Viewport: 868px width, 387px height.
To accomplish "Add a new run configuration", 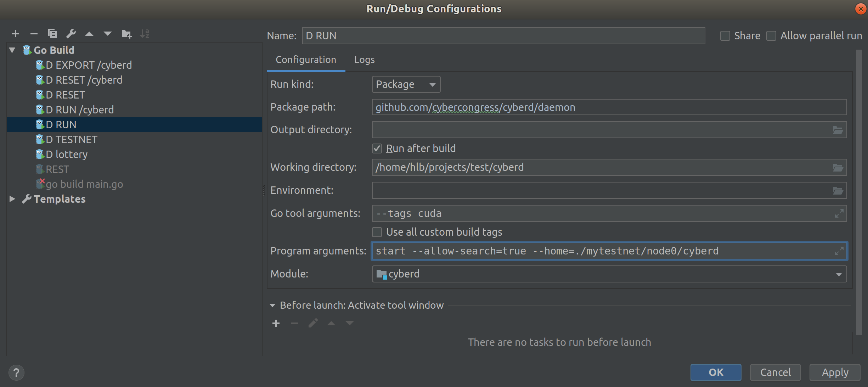I will coord(16,34).
